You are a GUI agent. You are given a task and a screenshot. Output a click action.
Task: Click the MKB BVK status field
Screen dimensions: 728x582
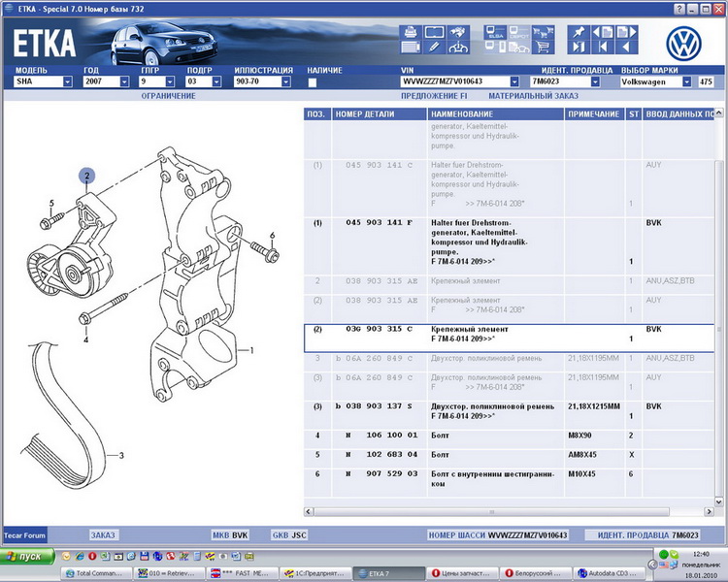230,535
